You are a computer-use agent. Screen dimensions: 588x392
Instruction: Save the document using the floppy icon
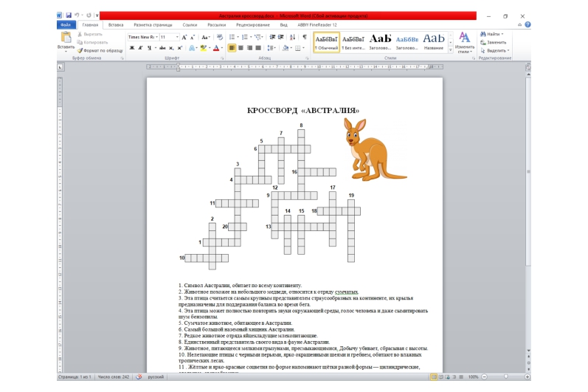pyautogui.click(x=69, y=16)
